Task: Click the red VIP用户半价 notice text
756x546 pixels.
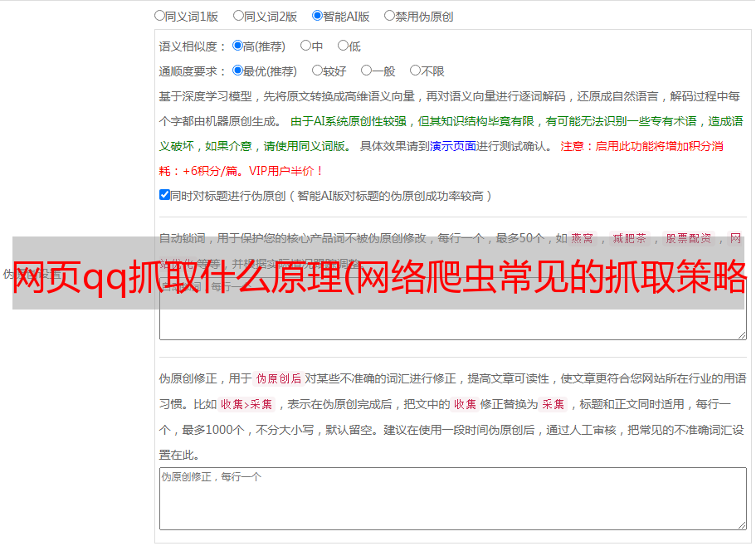Action: [x=286, y=171]
